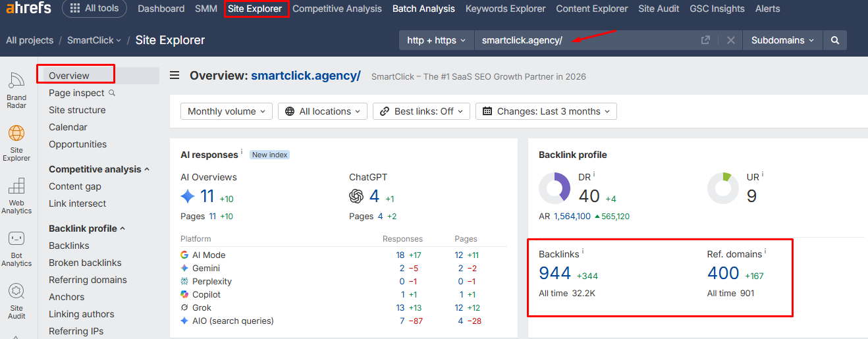868x339 pixels.
Task: Open Alerts in top navigation
Action: pos(768,9)
